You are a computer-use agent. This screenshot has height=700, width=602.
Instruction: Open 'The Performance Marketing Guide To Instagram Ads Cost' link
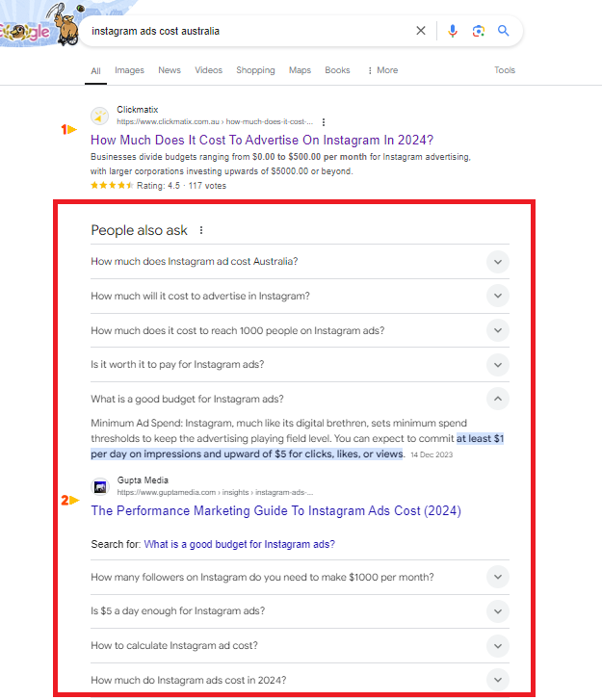click(276, 510)
